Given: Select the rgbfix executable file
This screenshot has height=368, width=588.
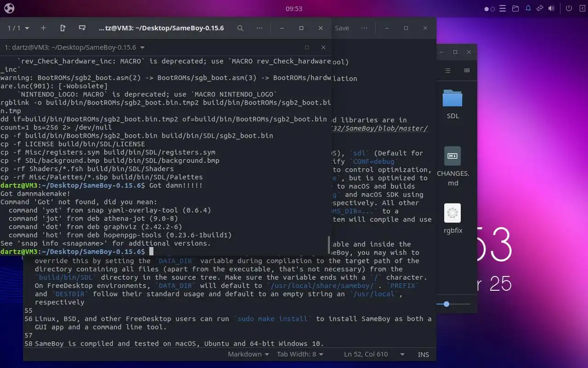Looking at the screenshot, I should (452, 218).
